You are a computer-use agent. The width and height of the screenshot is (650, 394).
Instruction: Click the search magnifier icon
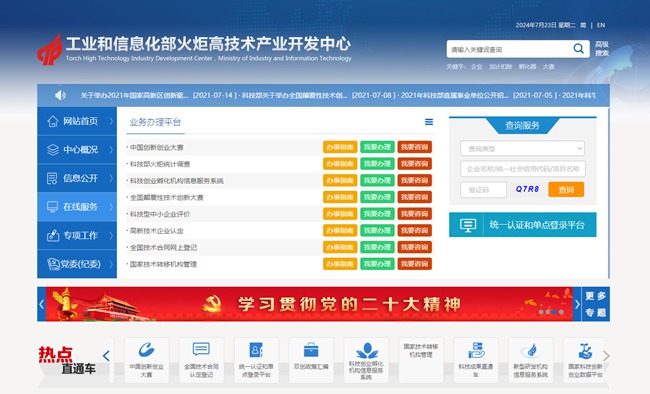coord(578,49)
